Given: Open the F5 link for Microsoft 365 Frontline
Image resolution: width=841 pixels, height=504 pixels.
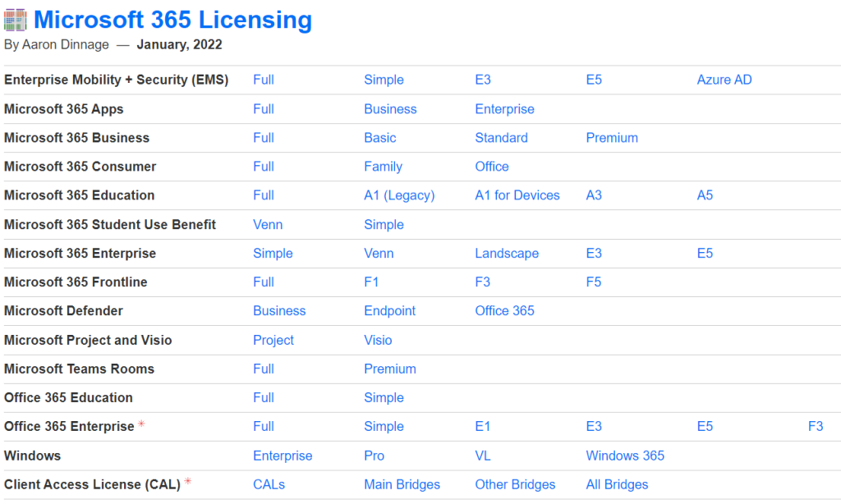Looking at the screenshot, I should point(594,282).
